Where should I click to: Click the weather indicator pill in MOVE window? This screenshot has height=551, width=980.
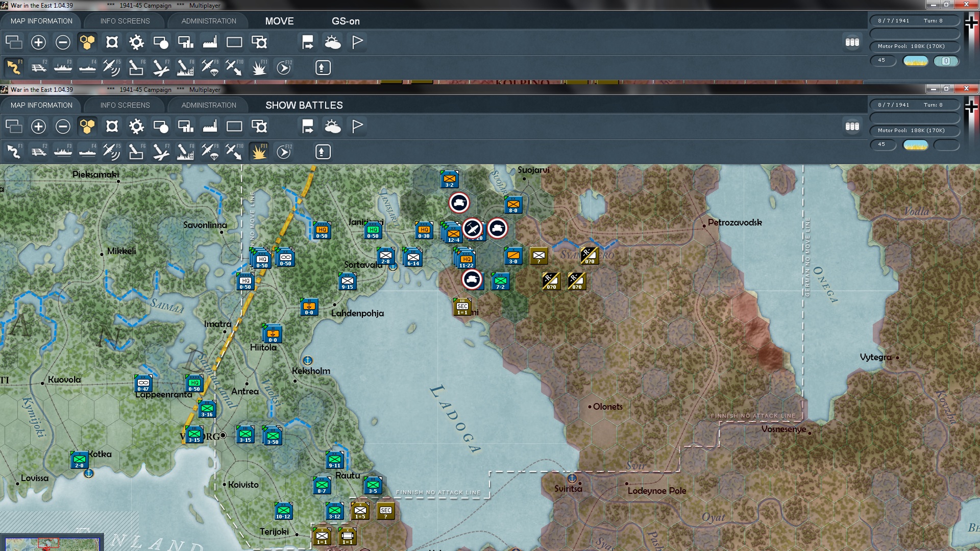click(915, 61)
